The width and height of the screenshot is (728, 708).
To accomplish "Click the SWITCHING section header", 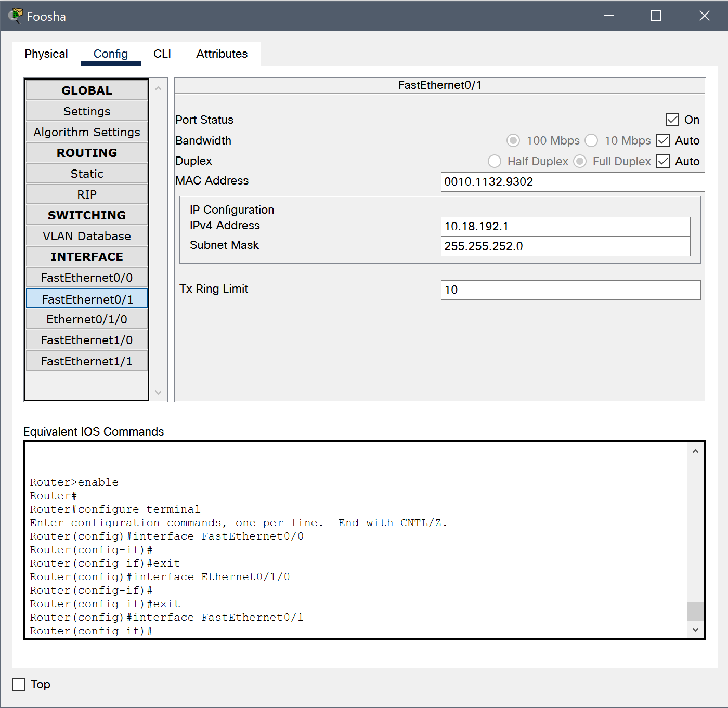I will click(x=87, y=215).
